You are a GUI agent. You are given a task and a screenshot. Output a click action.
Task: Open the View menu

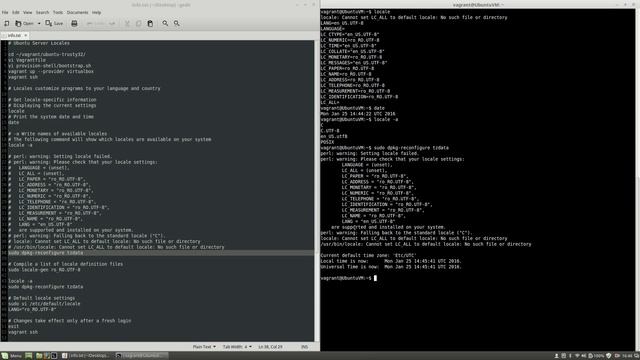click(x=27, y=12)
